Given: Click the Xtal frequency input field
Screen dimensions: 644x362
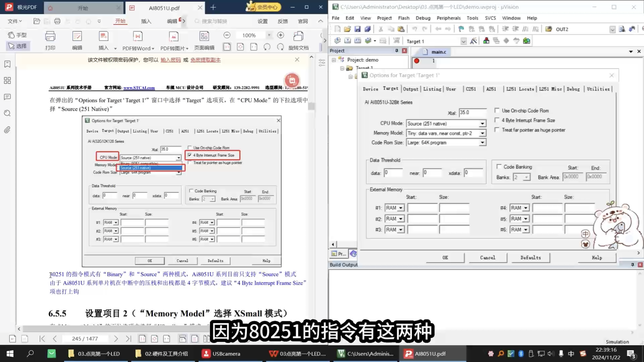Looking at the screenshot, I should tap(473, 113).
